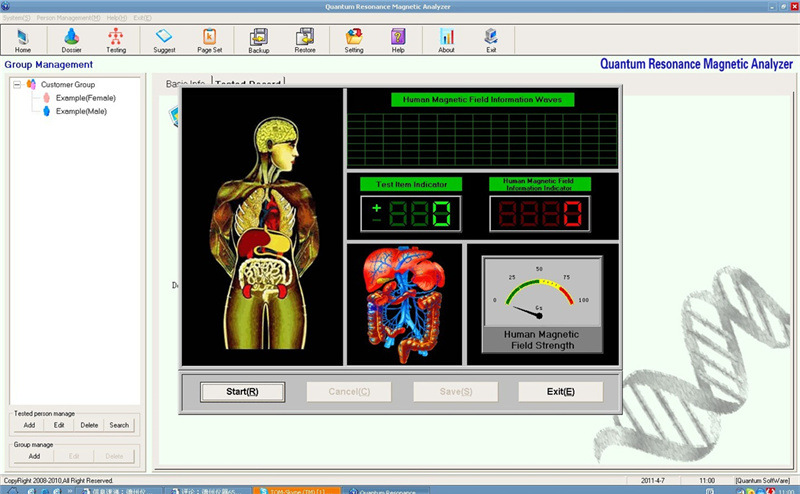800x494 pixels.
Task: Click the Exit(E) dialog button
Action: click(560, 392)
